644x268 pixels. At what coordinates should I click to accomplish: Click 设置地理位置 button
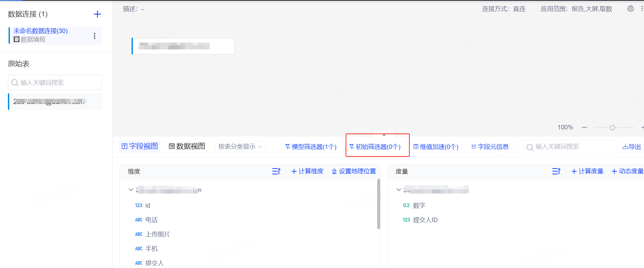tap(354, 171)
